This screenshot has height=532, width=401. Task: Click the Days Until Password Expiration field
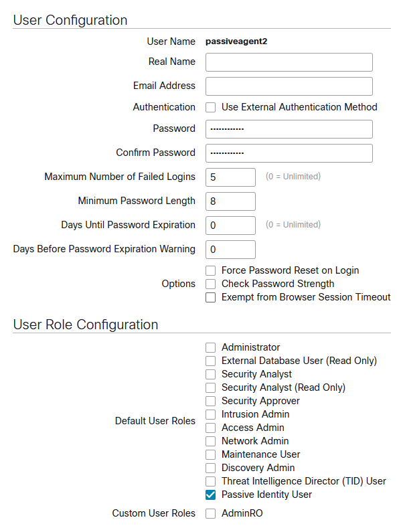pos(230,226)
